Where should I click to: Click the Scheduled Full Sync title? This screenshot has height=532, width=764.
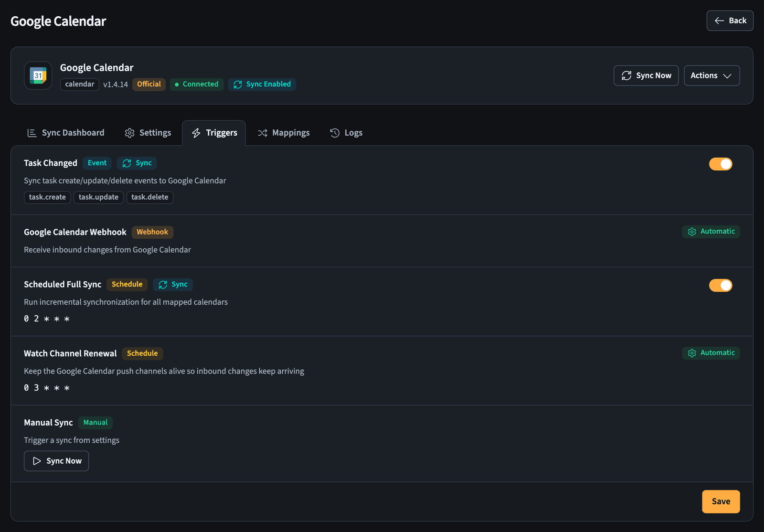pos(63,284)
